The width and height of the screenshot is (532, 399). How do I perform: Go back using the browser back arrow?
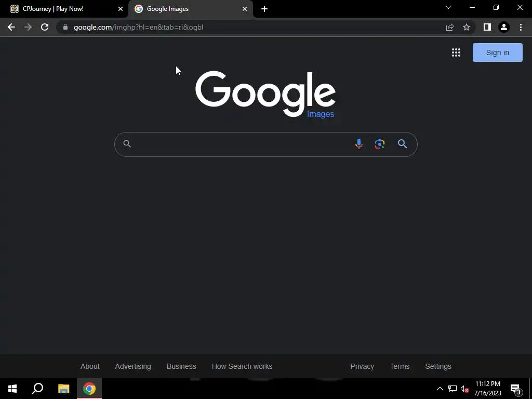(x=11, y=27)
